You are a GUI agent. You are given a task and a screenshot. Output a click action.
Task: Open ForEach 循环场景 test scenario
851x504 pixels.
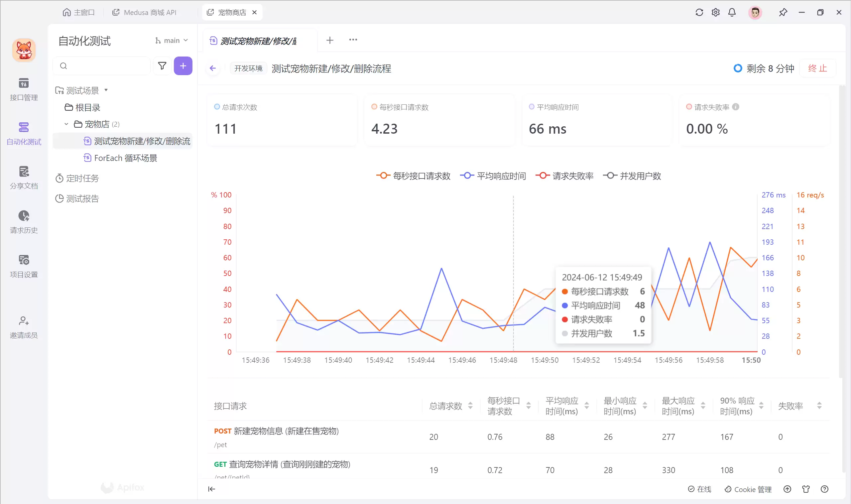point(121,158)
